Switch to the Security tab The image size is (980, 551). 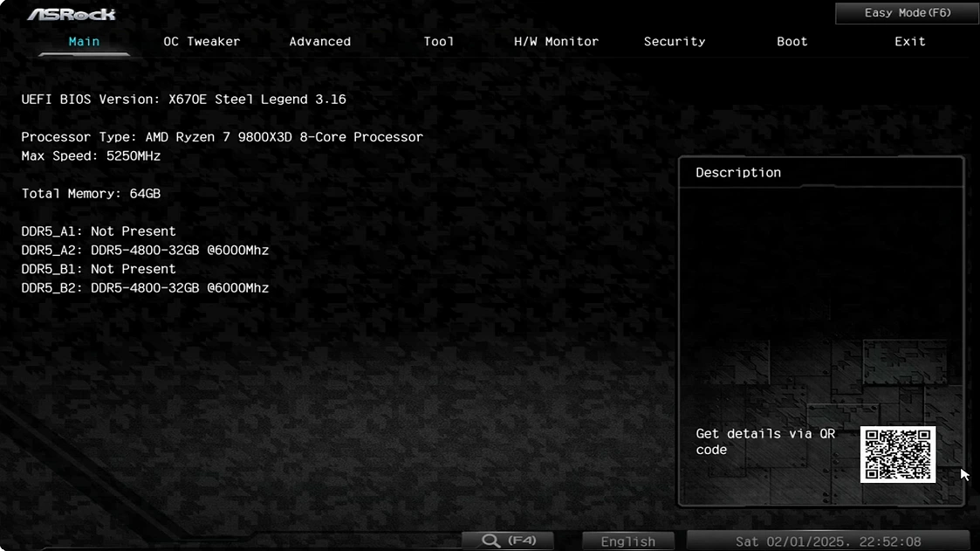click(675, 41)
